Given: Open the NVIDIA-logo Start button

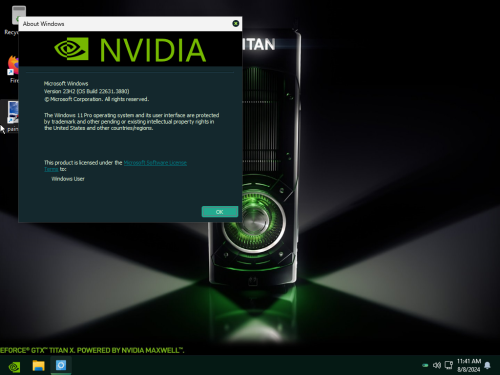Looking at the screenshot, I should [x=14, y=367].
